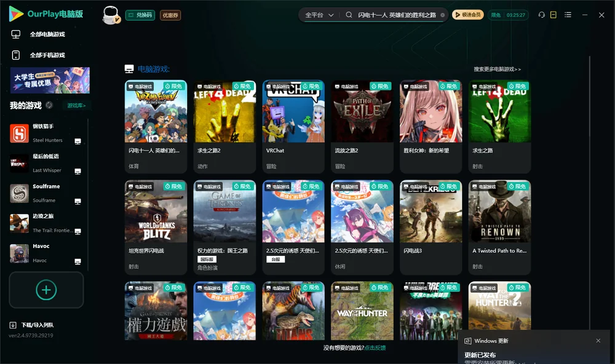This screenshot has height=364, width=615.
Task: Open the Way of the Hunter map card
Action: tap(362, 311)
